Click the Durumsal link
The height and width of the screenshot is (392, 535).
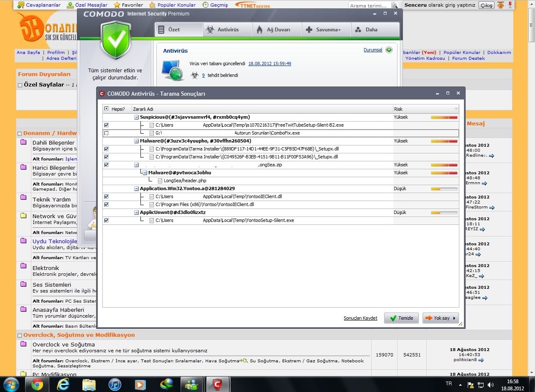tap(373, 50)
